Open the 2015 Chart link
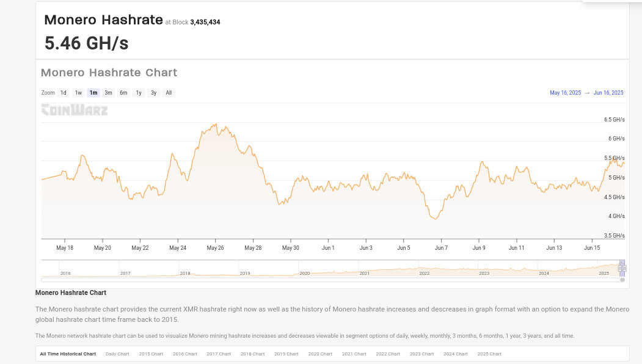Screen dimensions: 642x364 (151, 354)
